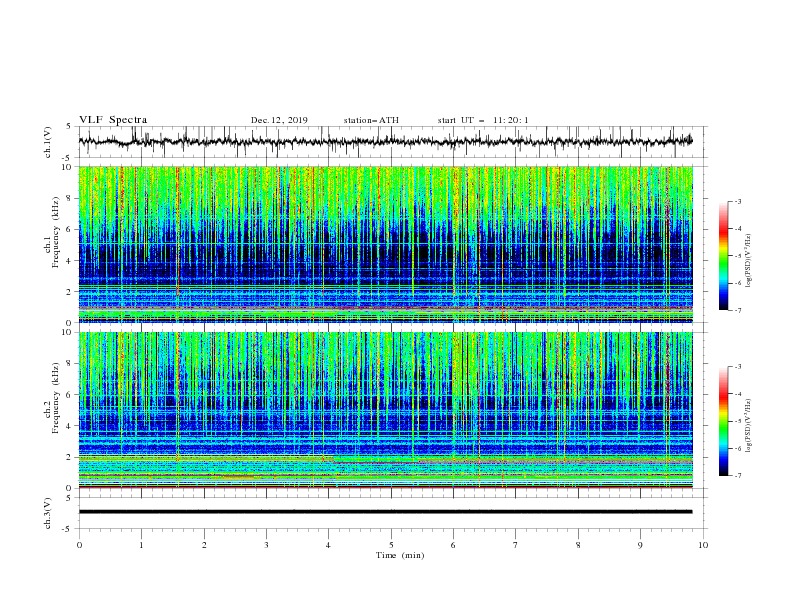This screenshot has width=792, height=612.
Task: Click the "ch.1(V)" waveform axis label
Action: 48,142
